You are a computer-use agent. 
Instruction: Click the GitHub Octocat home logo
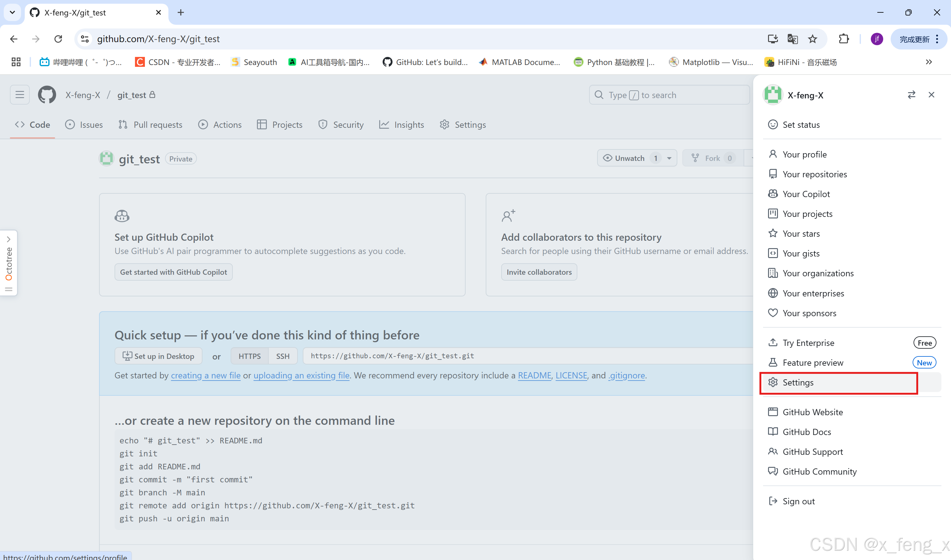click(x=47, y=95)
